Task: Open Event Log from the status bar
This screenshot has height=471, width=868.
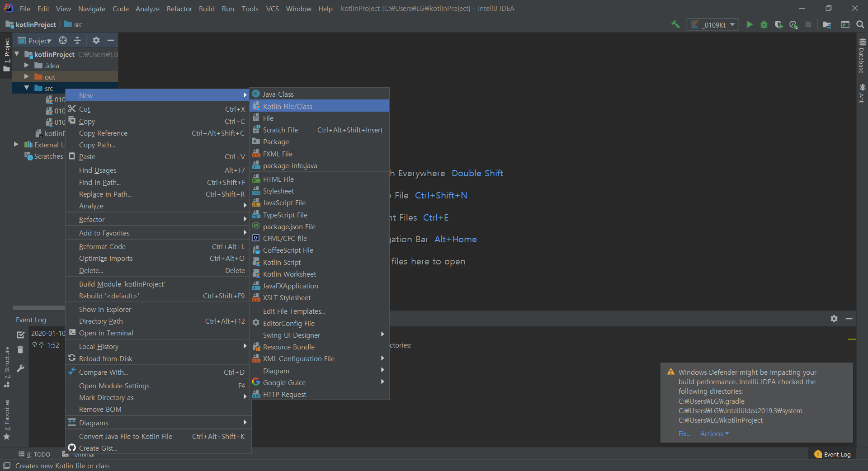Action: pyautogui.click(x=832, y=454)
